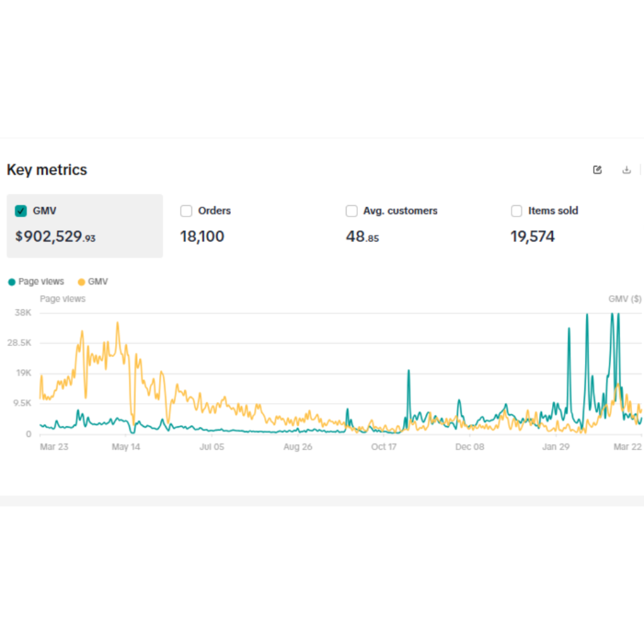Screen dimensions: 644x644
Task: Click the 38K y-axis tick label
Action: click(x=23, y=313)
